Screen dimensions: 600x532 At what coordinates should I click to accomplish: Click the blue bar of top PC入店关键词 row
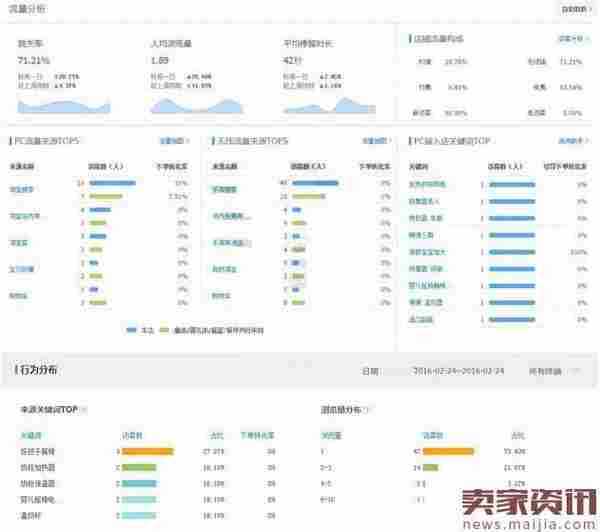click(508, 184)
